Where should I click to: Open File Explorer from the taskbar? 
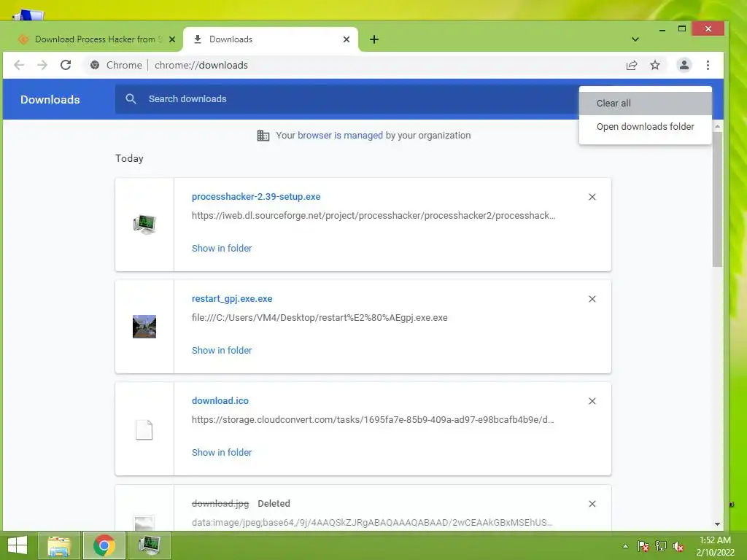point(60,545)
